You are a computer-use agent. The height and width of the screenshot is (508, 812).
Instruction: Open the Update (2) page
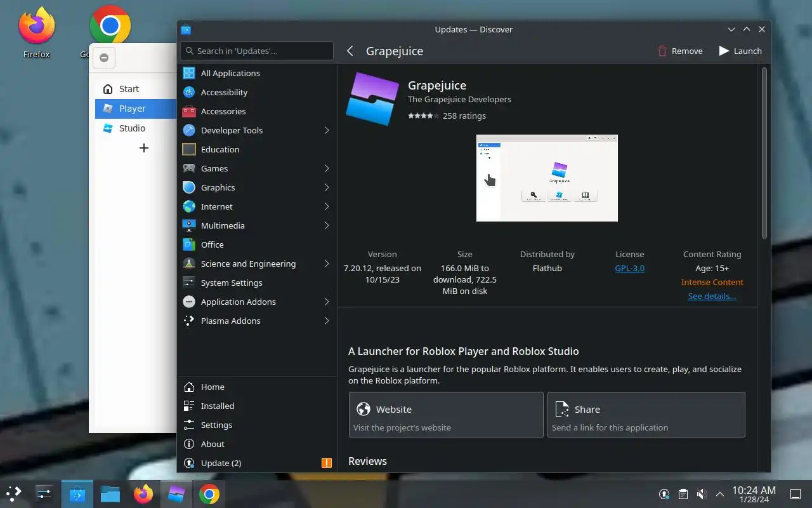pos(257,463)
